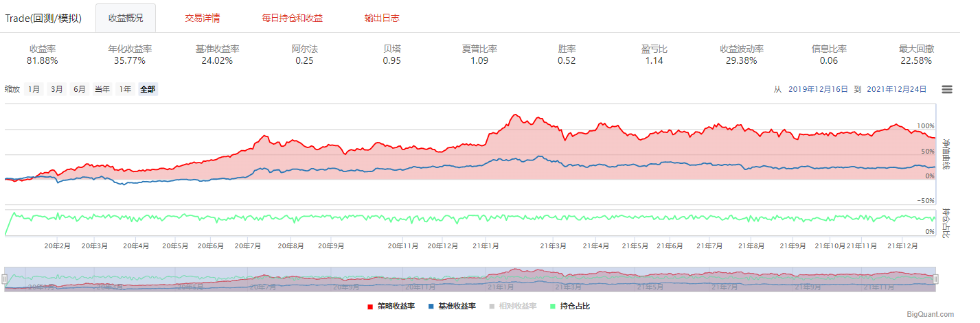980x323 pixels.
Task: Switch to the 交易详情 tab
Action: 203,18
